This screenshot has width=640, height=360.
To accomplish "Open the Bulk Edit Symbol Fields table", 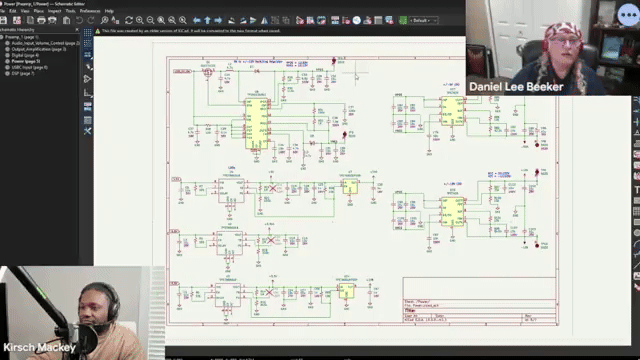I will tap(378, 20).
